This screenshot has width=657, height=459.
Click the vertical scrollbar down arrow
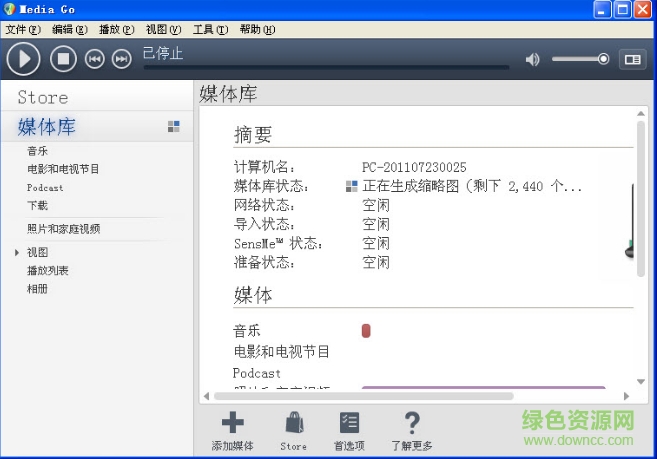[x=641, y=381]
